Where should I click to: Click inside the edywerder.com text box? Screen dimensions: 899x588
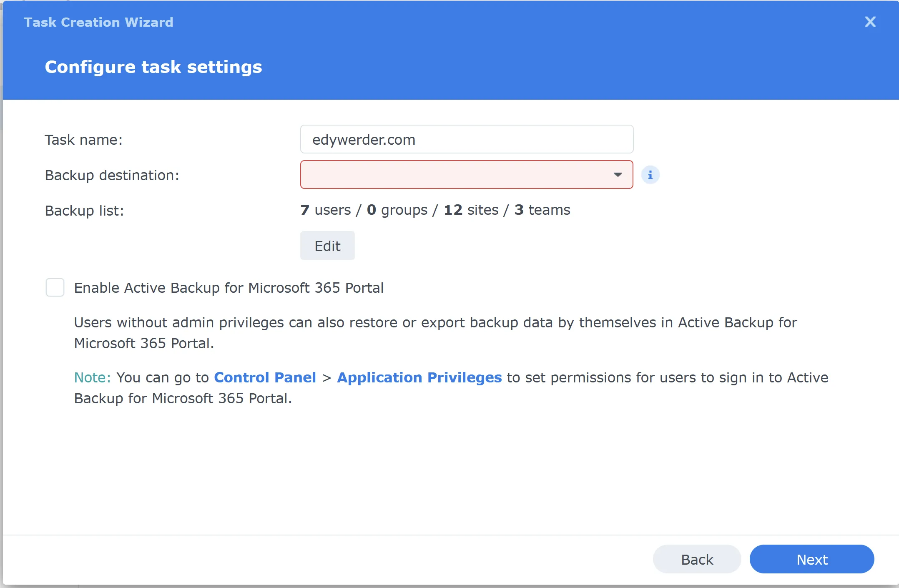point(466,139)
